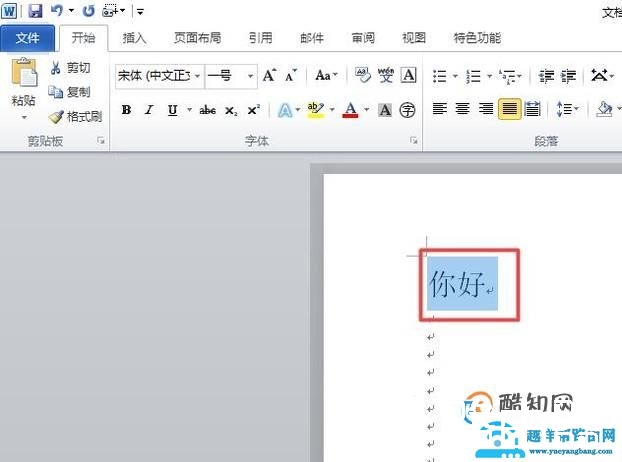Click the Decrease Indent icon
The width and height of the screenshot is (622, 462).
click(546, 76)
